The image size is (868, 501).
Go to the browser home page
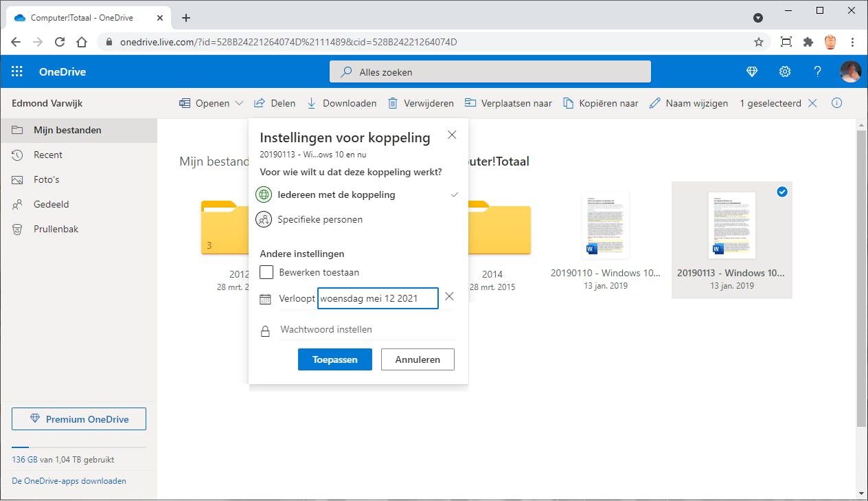(82, 42)
